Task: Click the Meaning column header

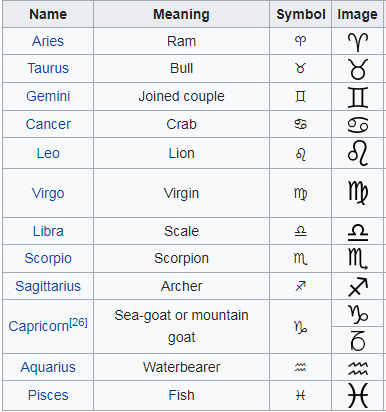Action: [181, 14]
